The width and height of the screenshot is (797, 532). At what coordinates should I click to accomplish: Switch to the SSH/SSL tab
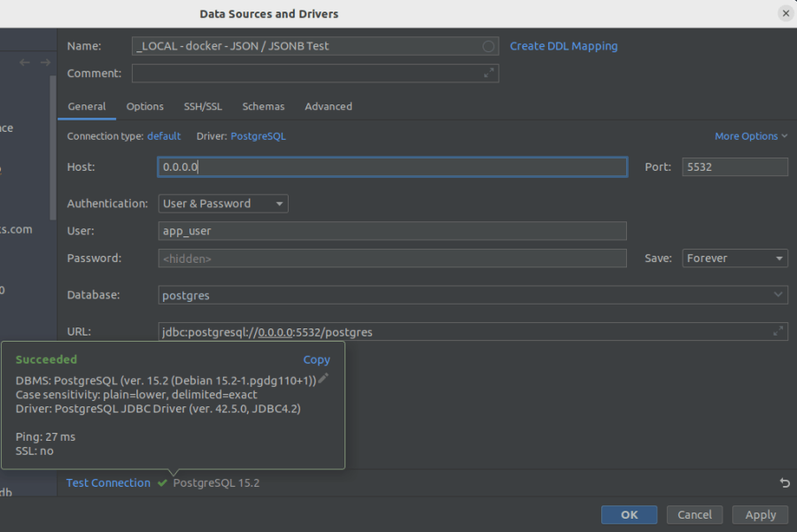point(203,106)
